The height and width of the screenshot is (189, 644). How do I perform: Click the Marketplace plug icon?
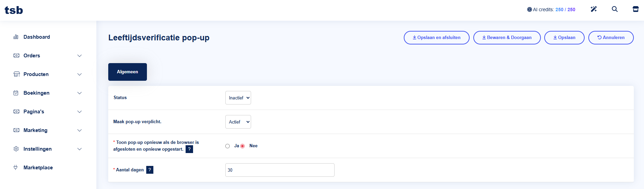[x=16, y=167]
